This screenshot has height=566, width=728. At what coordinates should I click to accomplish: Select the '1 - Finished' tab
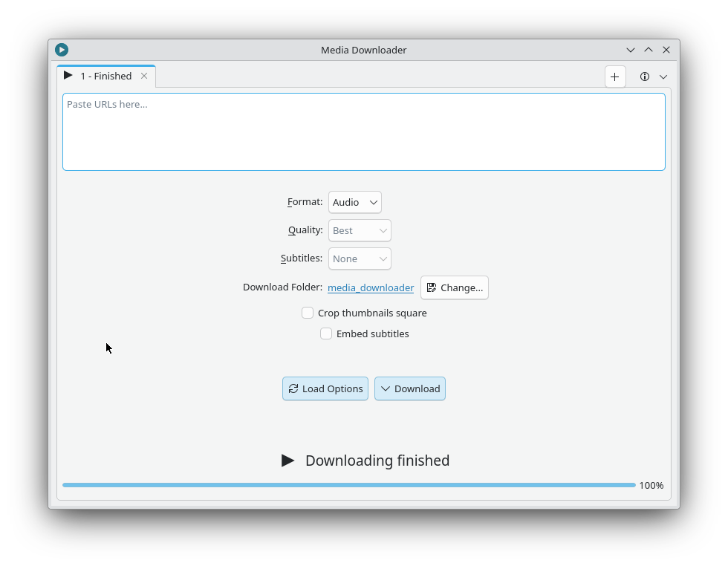(x=105, y=76)
